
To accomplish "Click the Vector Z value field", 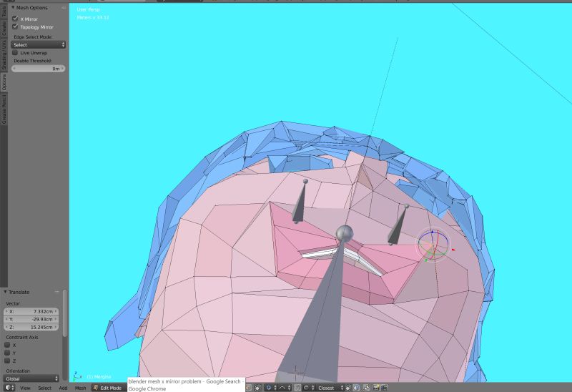I will point(31,327).
